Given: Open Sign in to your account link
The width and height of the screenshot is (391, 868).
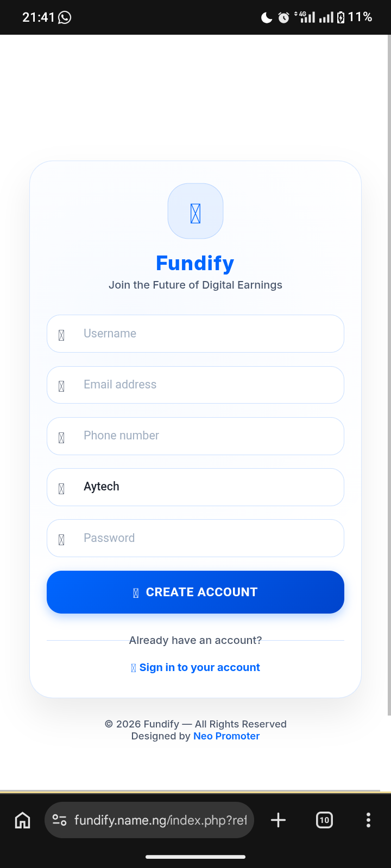Looking at the screenshot, I should point(199,667).
